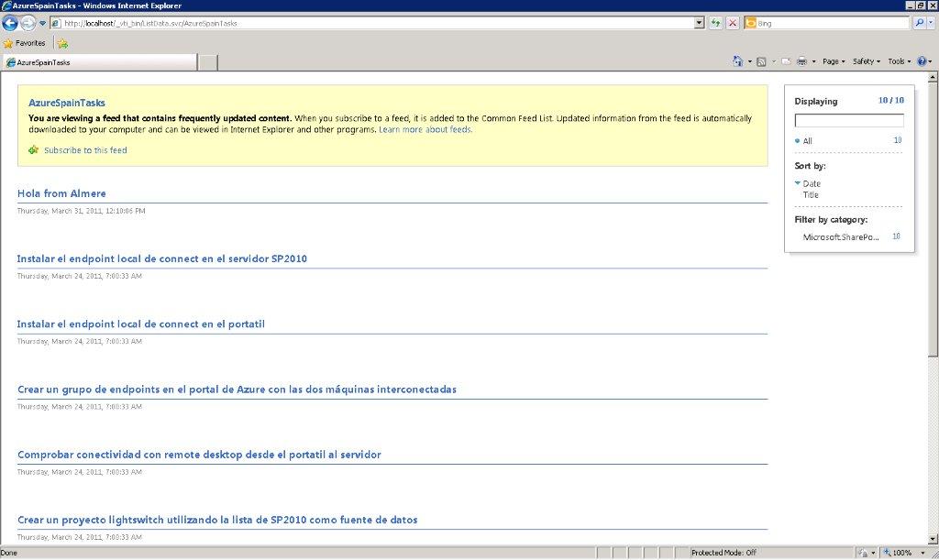The height and width of the screenshot is (560, 939).
Task: Open the Safety menu
Action: [x=866, y=61]
